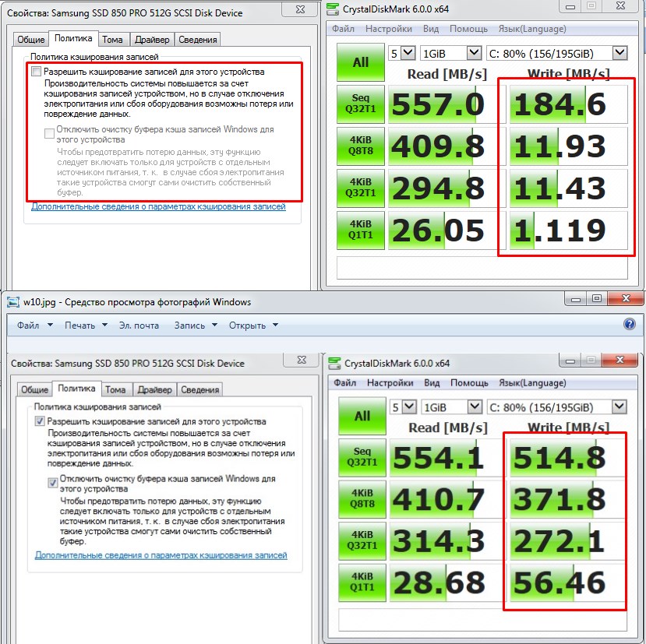Uncheck the ticked 'Разрешить кэширование записей' checkbox
This screenshot has width=646, height=644.
(x=40, y=421)
